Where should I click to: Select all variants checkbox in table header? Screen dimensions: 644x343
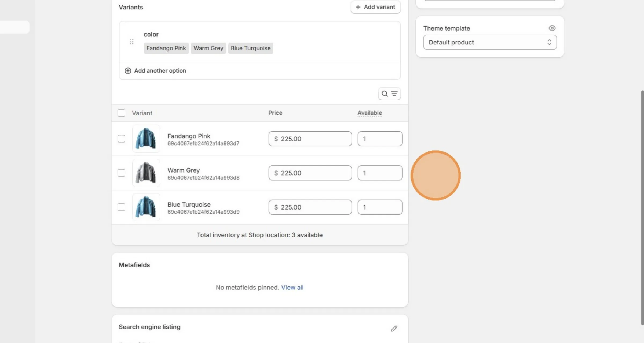pos(121,113)
